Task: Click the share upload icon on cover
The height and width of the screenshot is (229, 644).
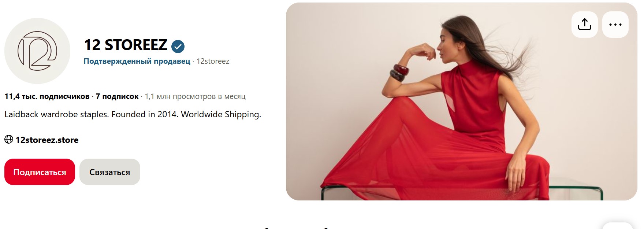Action: pos(584,24)
